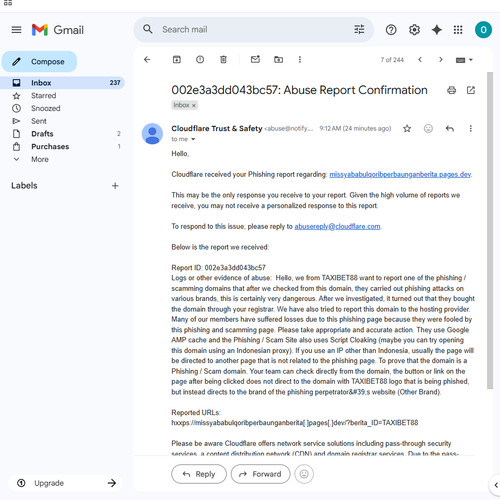Viewport: 500px width, 500px height.
Task: Click the email subject line
Action: tap(299, 90)
